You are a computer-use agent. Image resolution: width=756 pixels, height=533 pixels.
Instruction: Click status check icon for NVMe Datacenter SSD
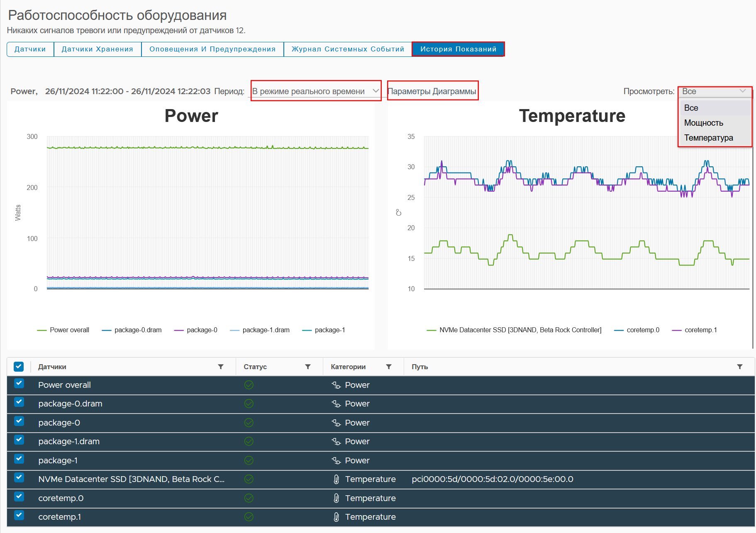coord(249,479)
